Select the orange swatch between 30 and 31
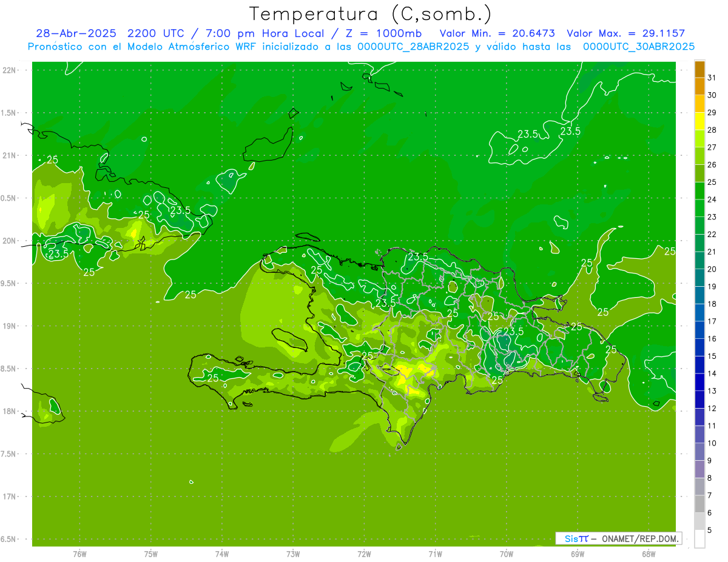728x562 pixels. point(699,87)
